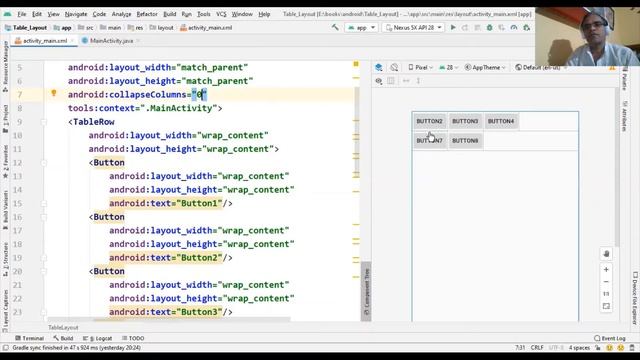Open the Terminal tool window button
The height and width of the screenshot is (360, 640).
29,338
